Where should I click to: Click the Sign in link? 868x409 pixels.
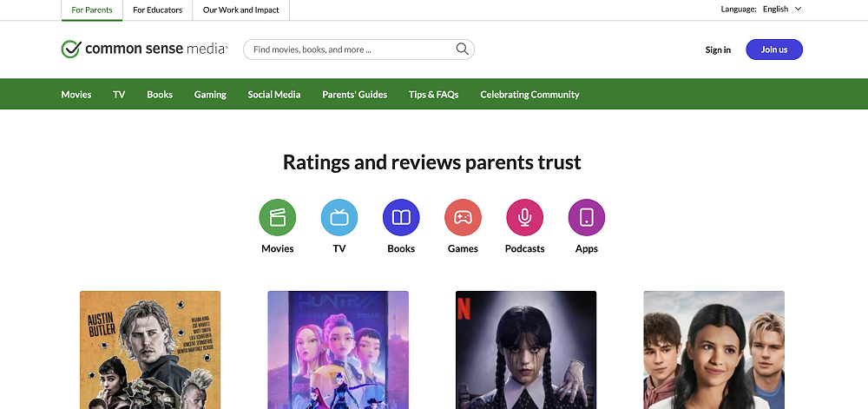pyautogui.click(x=718, y=49)
